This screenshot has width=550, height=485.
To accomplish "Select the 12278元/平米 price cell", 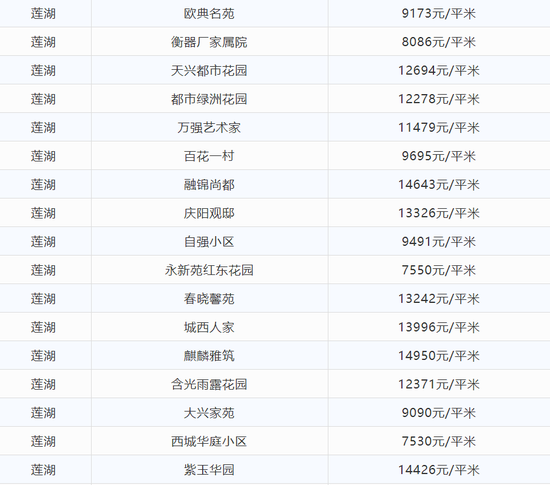I will (x=439, y=99).
